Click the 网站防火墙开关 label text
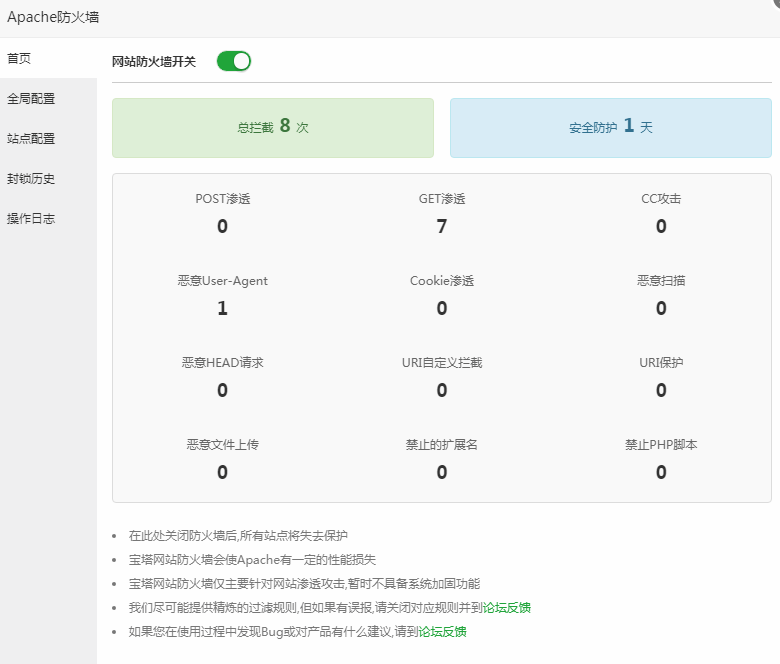The height and width of the screenshot is (664, 780). (x=154, y=62)
